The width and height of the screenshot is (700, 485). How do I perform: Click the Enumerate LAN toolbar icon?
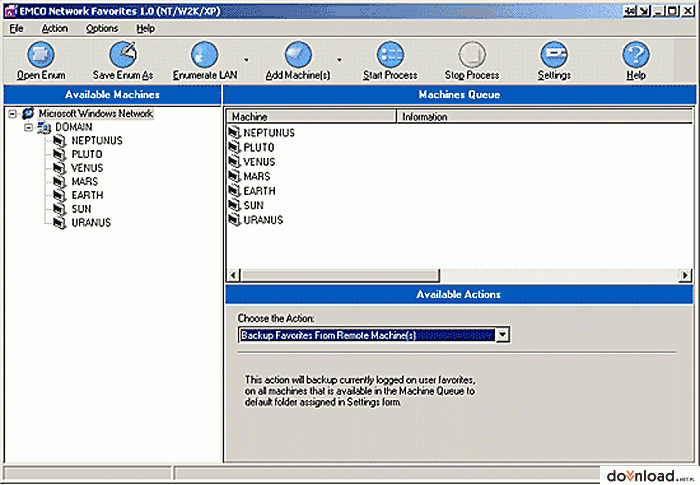click(x=204, y=55)
